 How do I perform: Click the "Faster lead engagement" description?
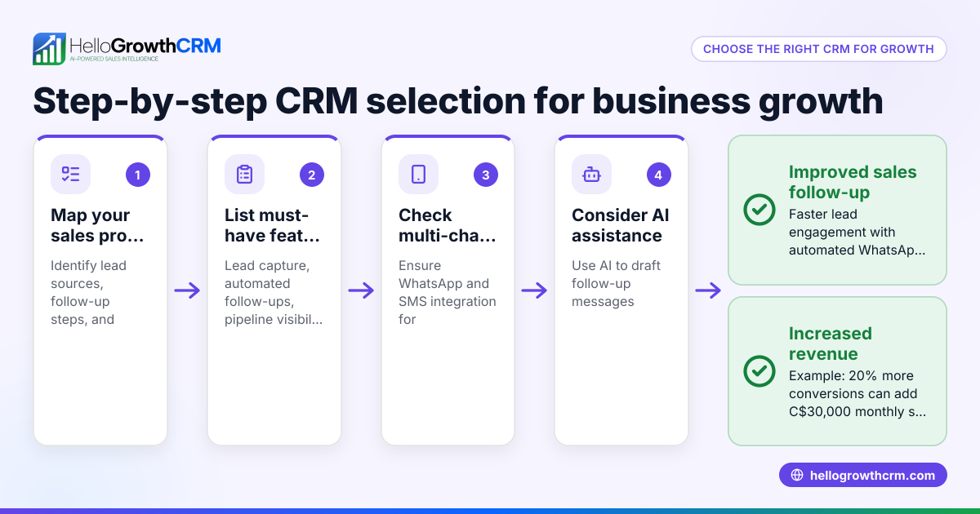[x=857, y=232]
